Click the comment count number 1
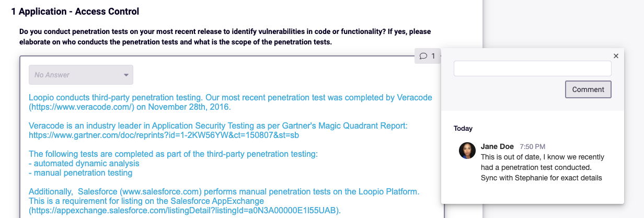The image size is (644, 218). point(433,56)
